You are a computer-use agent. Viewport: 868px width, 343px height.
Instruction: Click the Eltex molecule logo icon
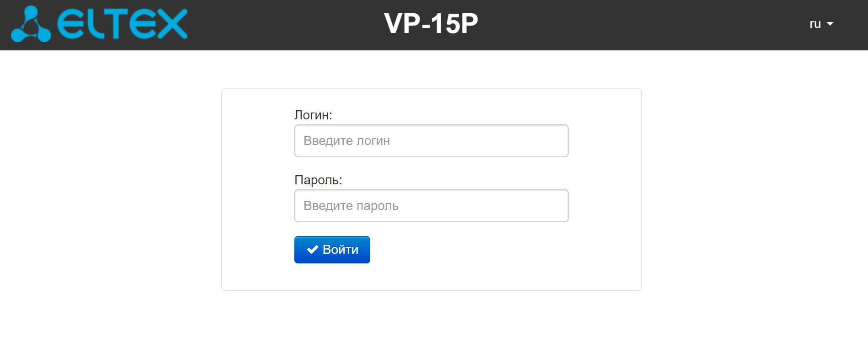pos(31,25)
